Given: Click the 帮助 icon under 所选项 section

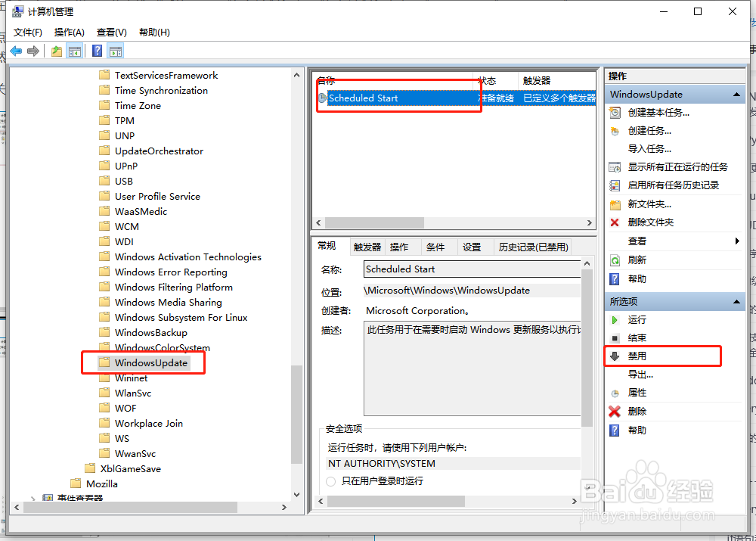Looking at the screenshot, I should (x=615, y=430).
